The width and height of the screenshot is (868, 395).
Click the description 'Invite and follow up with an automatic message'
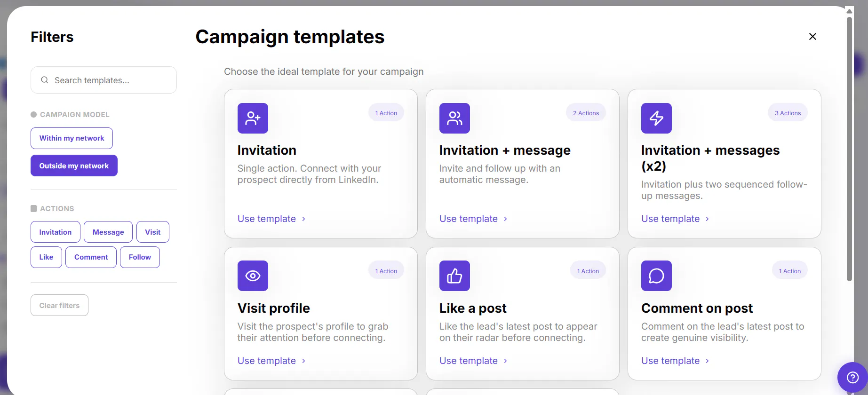[x=500, y=174]
